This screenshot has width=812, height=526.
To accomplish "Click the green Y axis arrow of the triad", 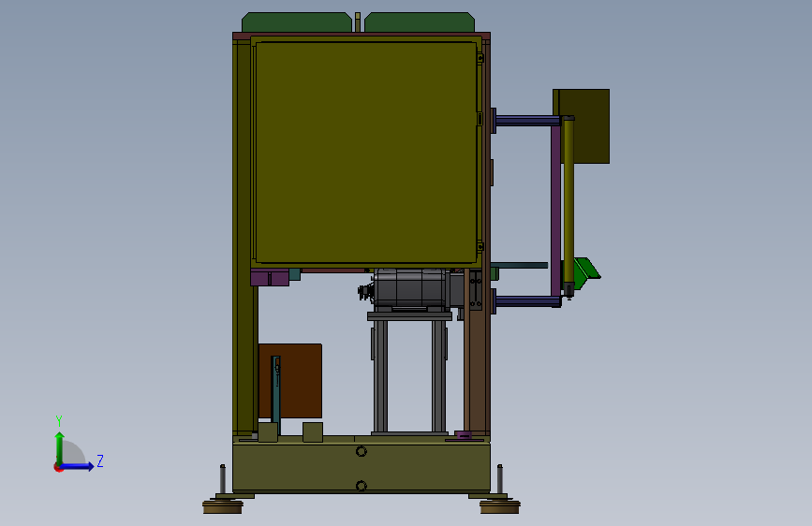I will pos(60,447).
